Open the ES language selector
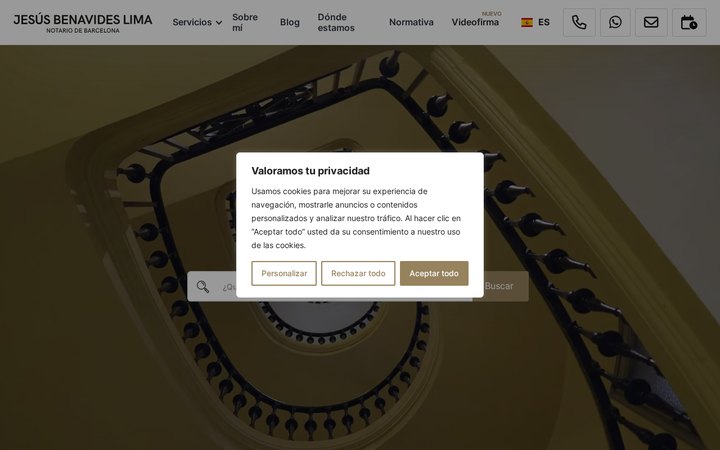Image resolution: width=720 pixels, height=450 pixels. point(535,22)
